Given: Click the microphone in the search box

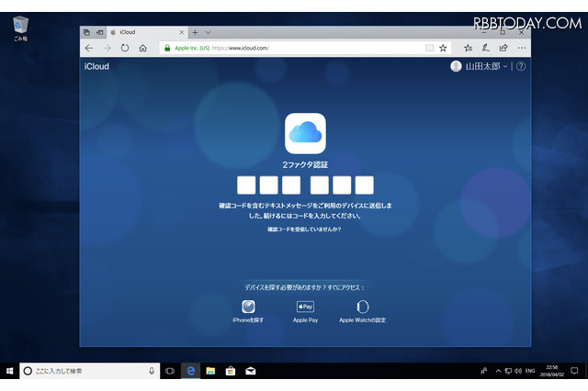Looking at the screenshot, I should (x=152, y=371).
